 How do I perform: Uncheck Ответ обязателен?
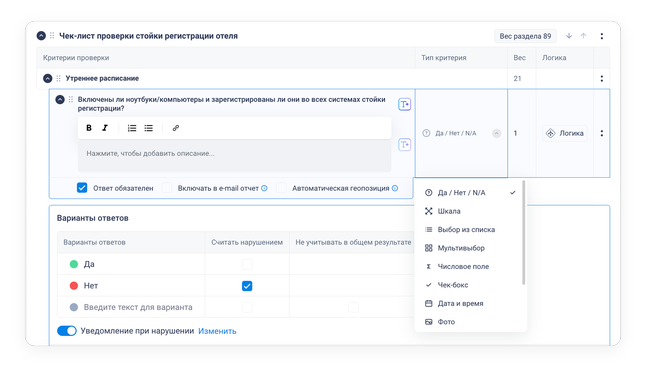coord(82,188)
